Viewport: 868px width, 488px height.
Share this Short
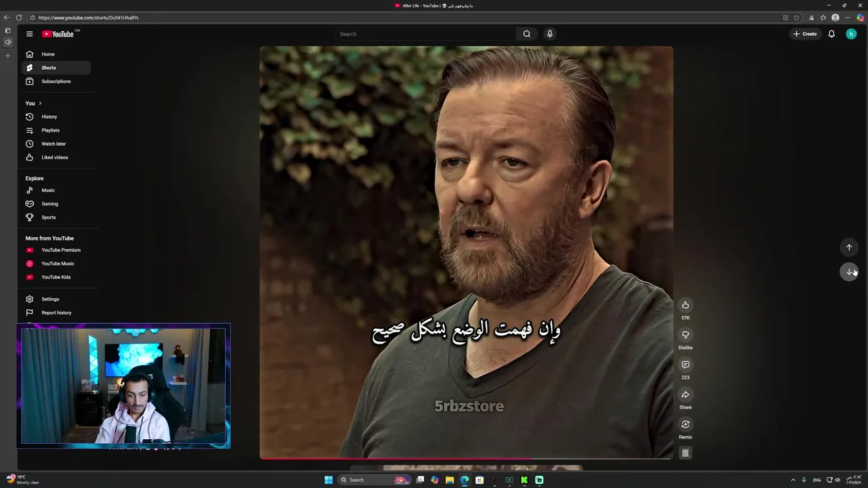point(686,394)
